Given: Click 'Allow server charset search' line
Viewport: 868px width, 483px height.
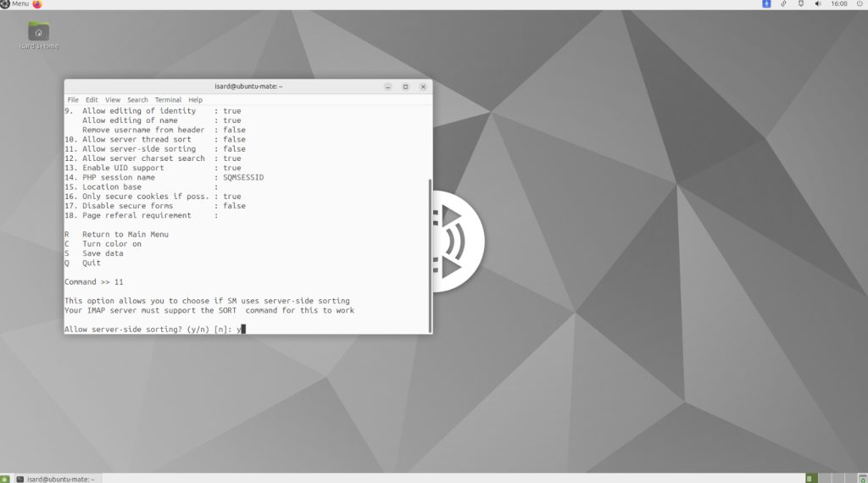Looking at the screenshot, I should pyautogui.click(x=153, y=158).
